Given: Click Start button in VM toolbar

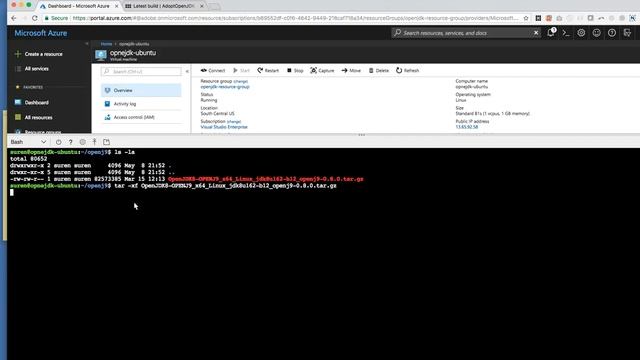Looking at the screenshot, I should [x=241, y=71].
